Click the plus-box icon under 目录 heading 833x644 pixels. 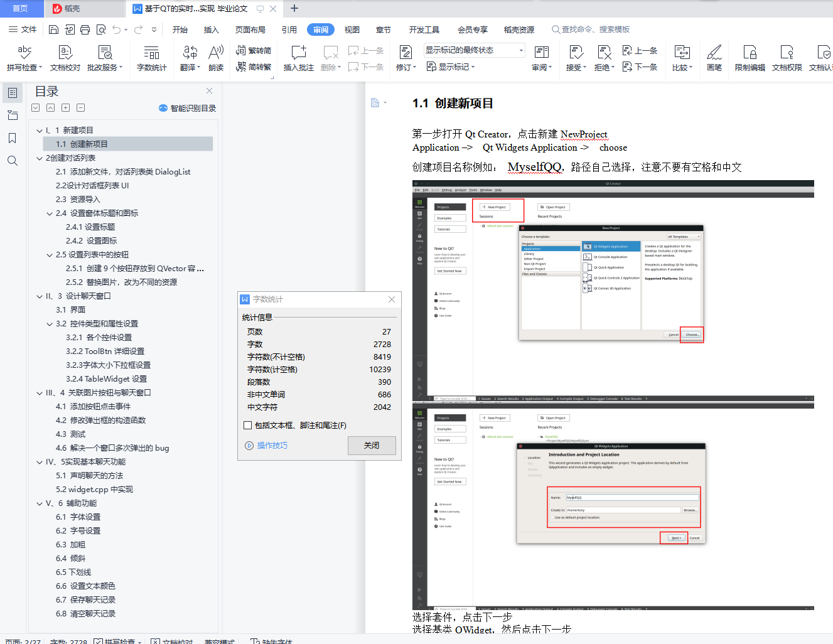click(65, 108)
